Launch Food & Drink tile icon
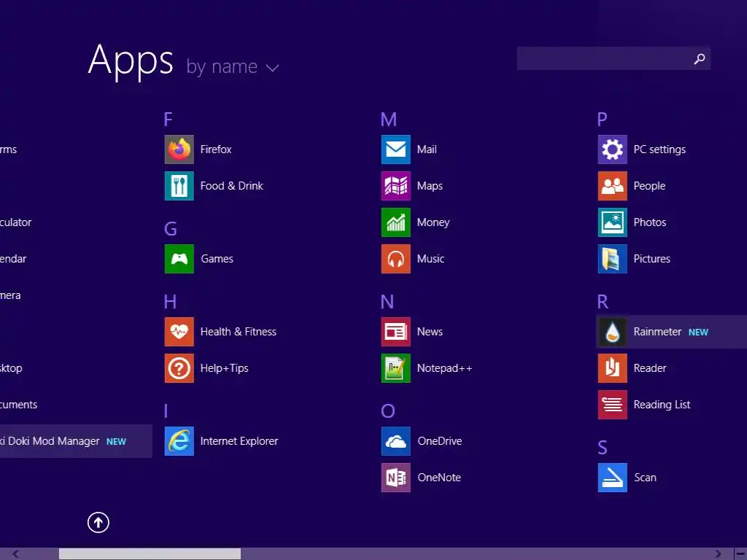This screenshot has width=747, height=560. pos(179,186)
